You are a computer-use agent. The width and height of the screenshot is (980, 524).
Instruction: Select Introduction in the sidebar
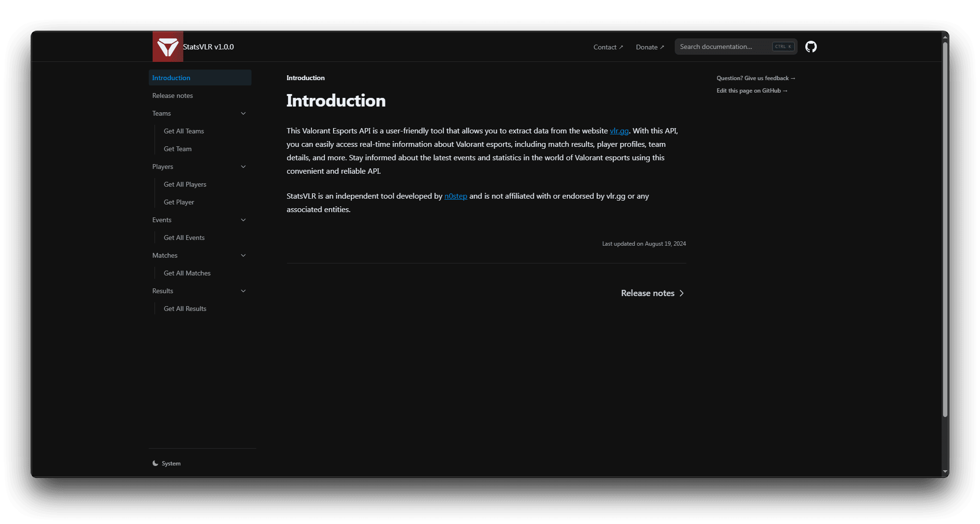click(200, 78)
